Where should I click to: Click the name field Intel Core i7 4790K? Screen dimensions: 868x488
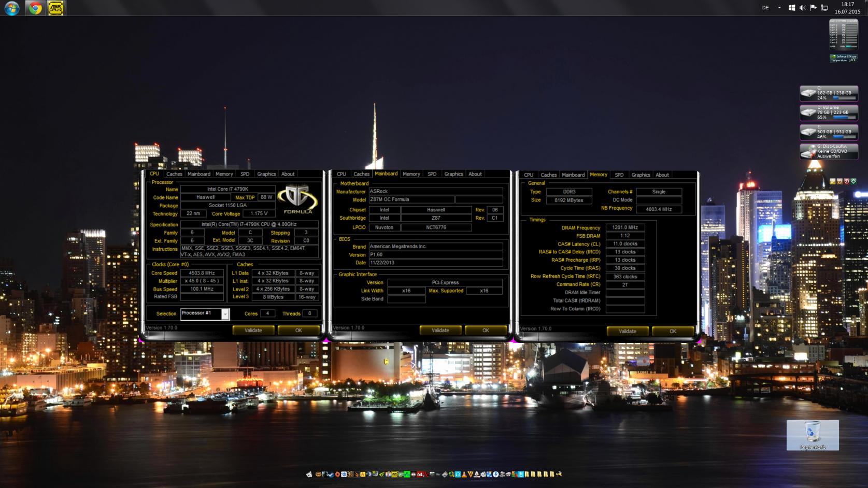pyautogui.click(x=228, y=189)
